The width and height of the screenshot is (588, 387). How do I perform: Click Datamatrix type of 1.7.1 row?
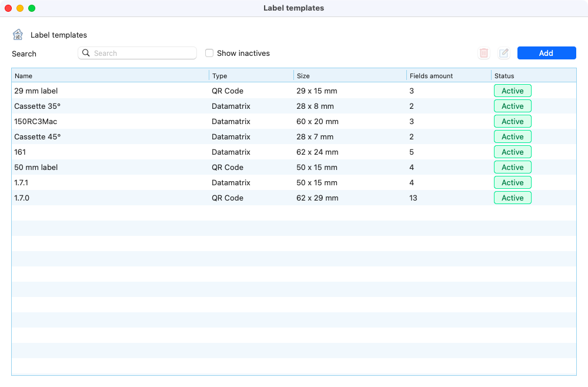pos(231,183)
